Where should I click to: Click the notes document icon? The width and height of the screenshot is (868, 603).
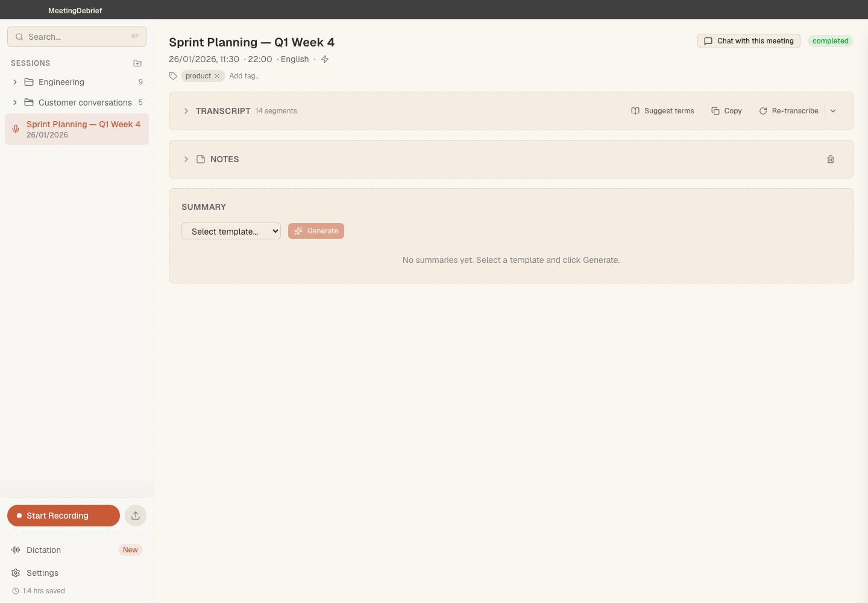pyautogui.click(x=201, y=159)
